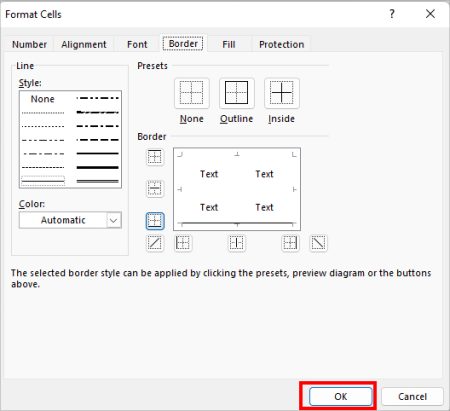Apply the diagonal down border icon

(x=318, y=243)
